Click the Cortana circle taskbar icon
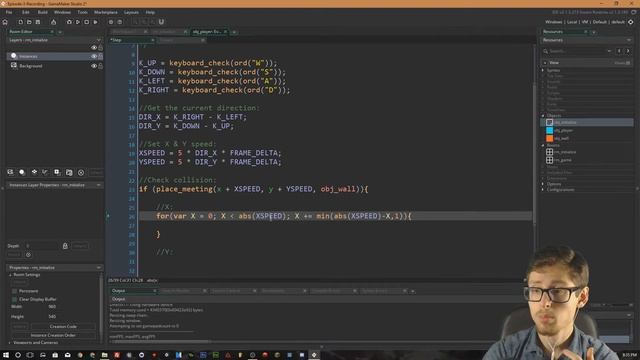 click(x=18, y=355)
